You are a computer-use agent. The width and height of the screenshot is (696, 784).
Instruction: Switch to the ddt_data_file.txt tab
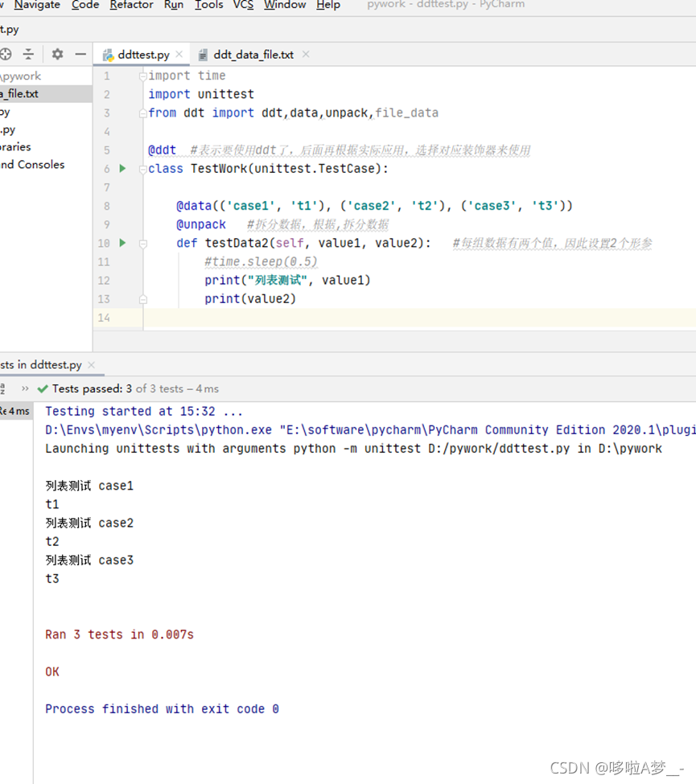pos(253,55)
